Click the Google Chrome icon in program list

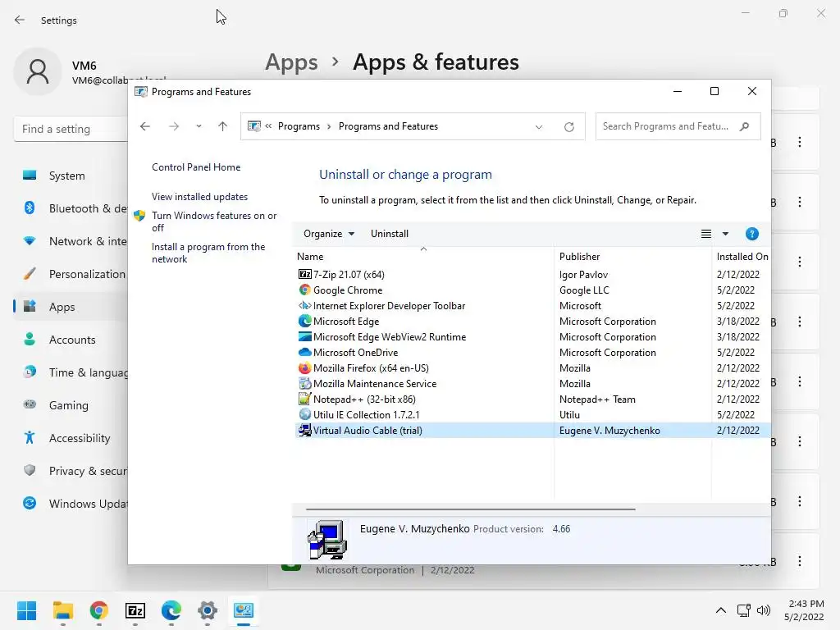point(305,290)
